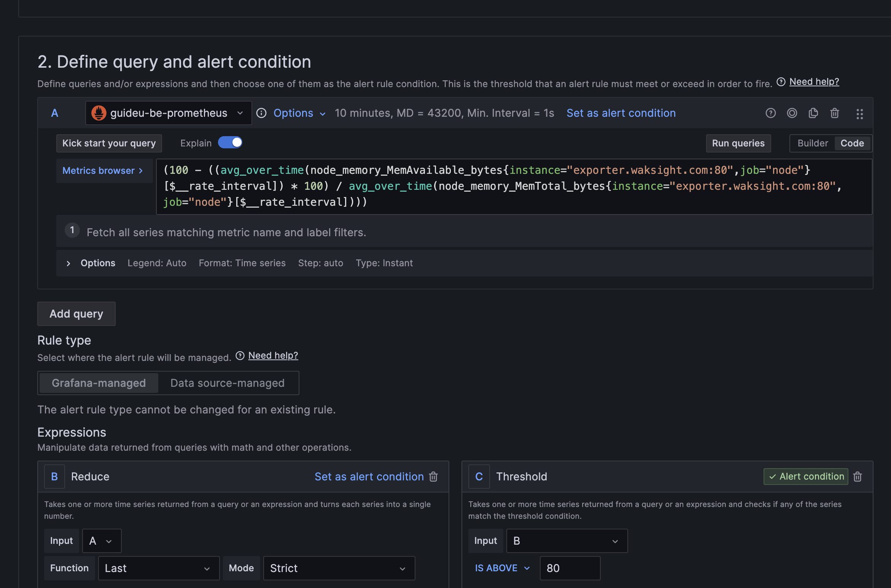Viewport: 891px width, 588px height.
Task: Click query A help question-mark icon
Action: pos(770,113)
